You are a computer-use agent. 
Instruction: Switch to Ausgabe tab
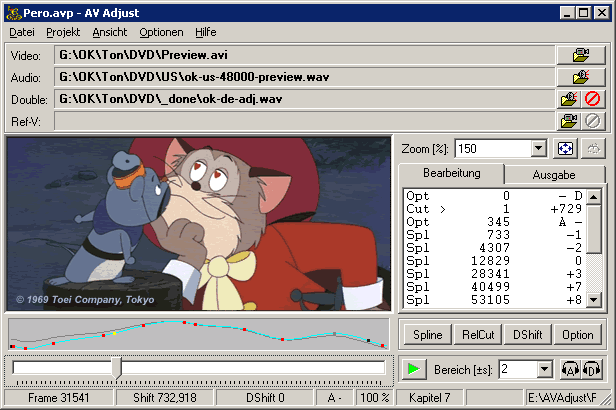point(554,175)
